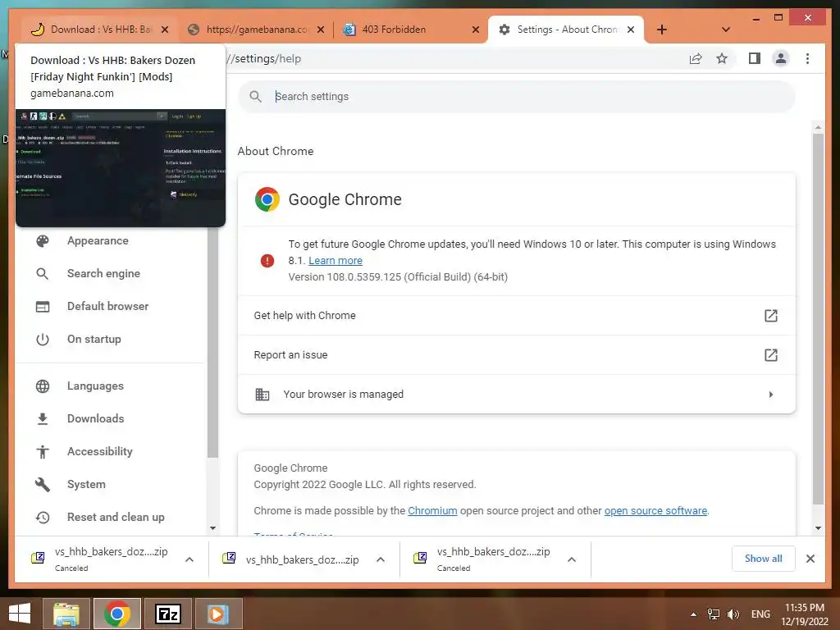Image resolution: width=840 pixels, height=630 pixels.
Task: Open the profile avatar icon
Action: (781, 58)
